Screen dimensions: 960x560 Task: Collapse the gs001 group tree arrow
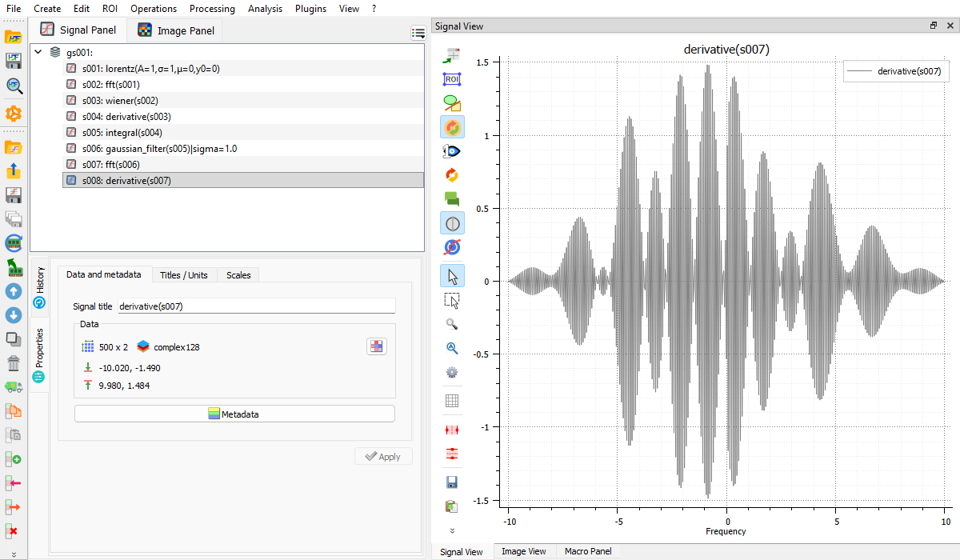coord(38,53)
